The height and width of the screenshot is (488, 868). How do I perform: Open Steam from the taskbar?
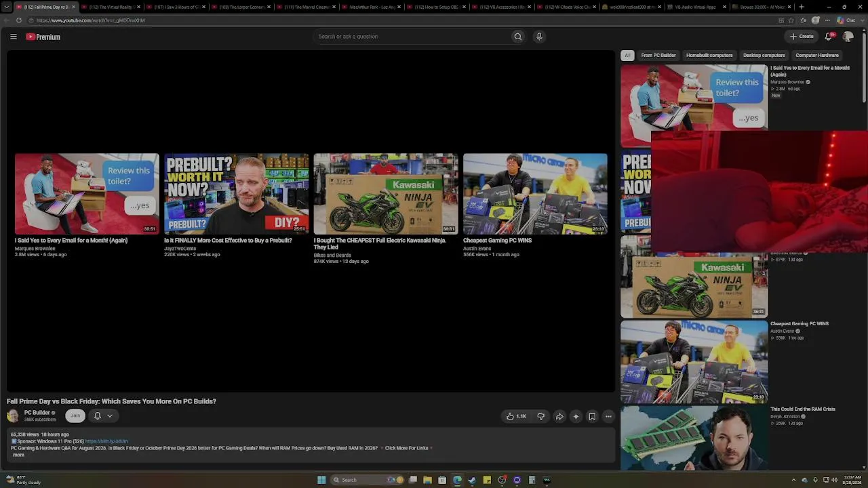[x=472, y=480]
